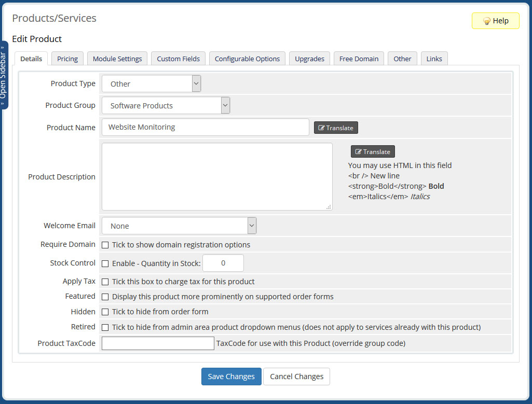The height and width of the screenshot is (404, 532).
Task: Open the Welcome Email dropdown
Action: pyautogui.click(x=179, y=226)
